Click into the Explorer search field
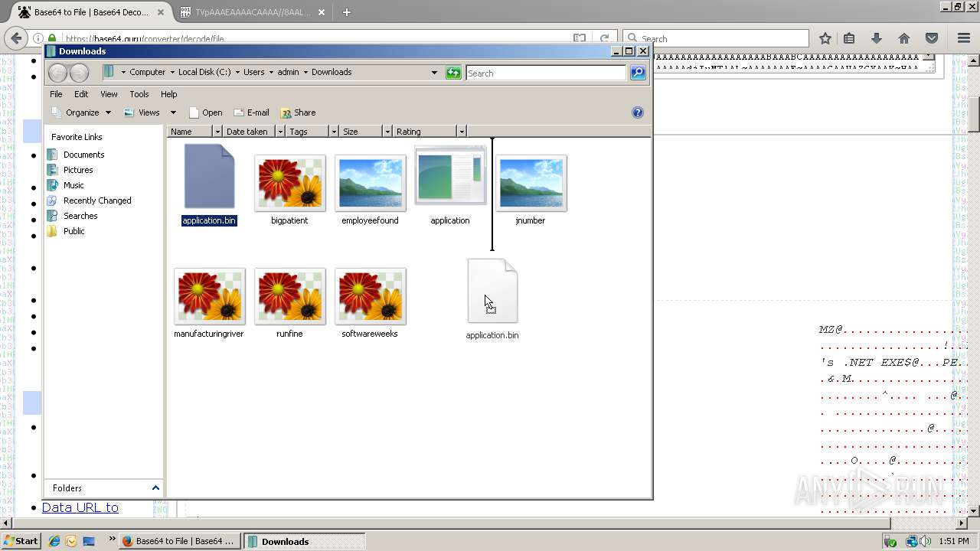The image size is (980, 551). [x=546, y=73]
